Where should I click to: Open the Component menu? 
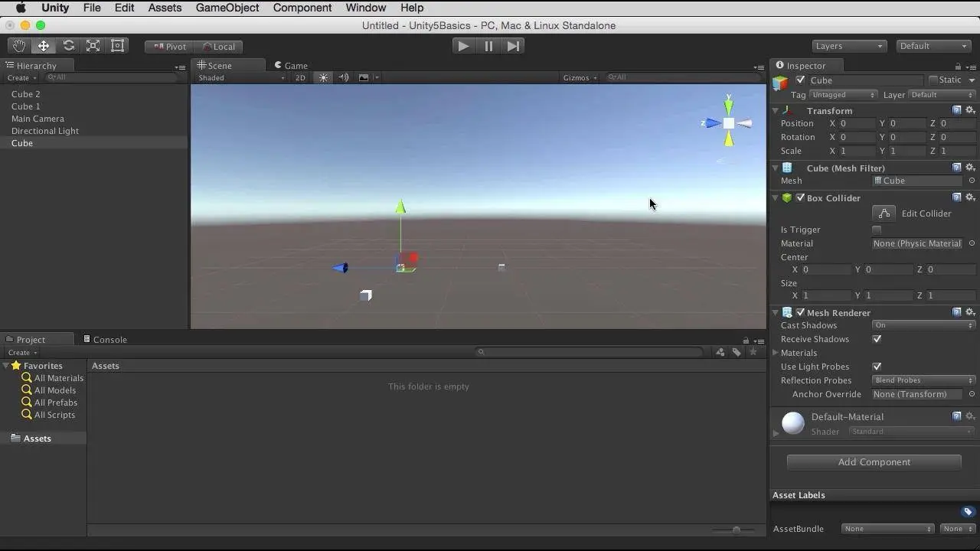point(302,8)
